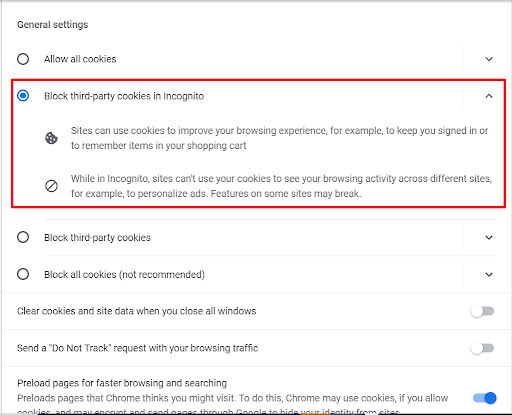Click the Clear cookies and site data row text
The image size is (512, 415).
pos(137,311)
